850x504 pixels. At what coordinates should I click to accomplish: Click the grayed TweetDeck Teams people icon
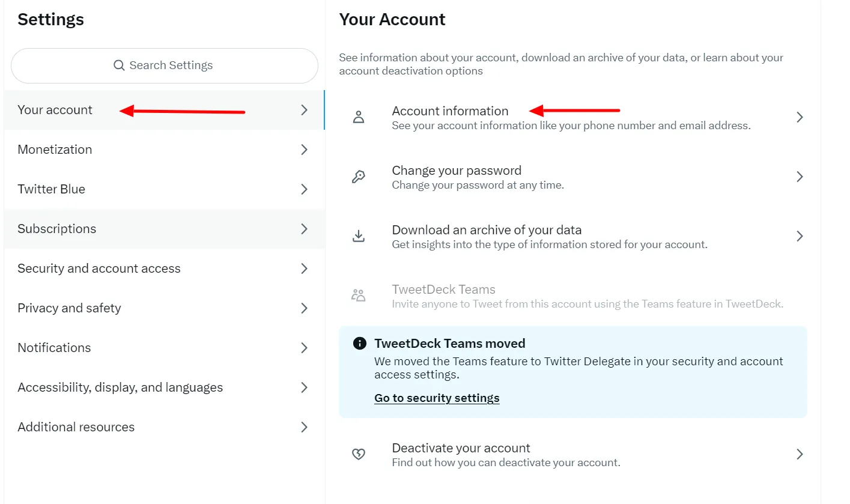pos(359,295)
